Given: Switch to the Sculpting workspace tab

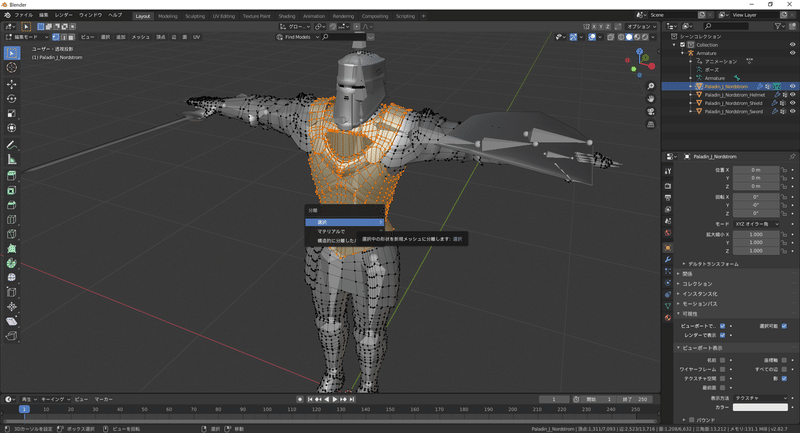Looking at the screenshot, I should point(195,16).
